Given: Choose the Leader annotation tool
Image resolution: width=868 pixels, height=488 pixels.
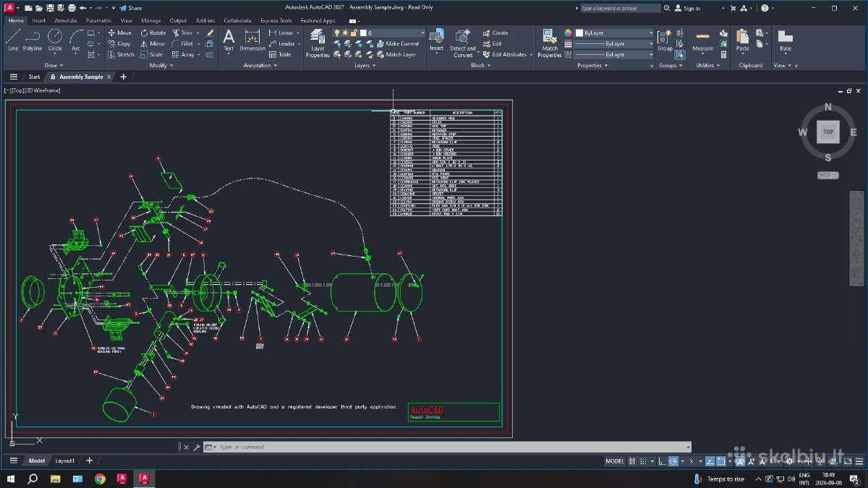Looking at the screenshot, I should (281, 43).
